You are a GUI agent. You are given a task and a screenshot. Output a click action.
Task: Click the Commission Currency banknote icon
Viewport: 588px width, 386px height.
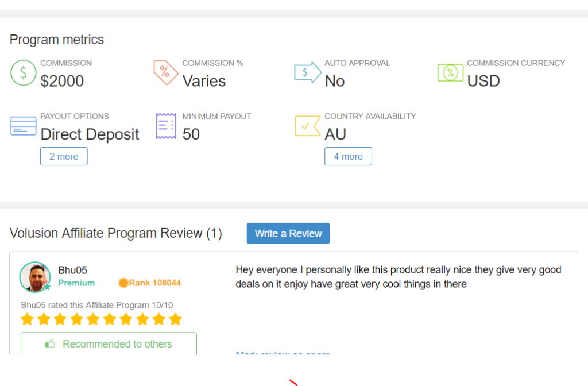(x=450, y=73)
